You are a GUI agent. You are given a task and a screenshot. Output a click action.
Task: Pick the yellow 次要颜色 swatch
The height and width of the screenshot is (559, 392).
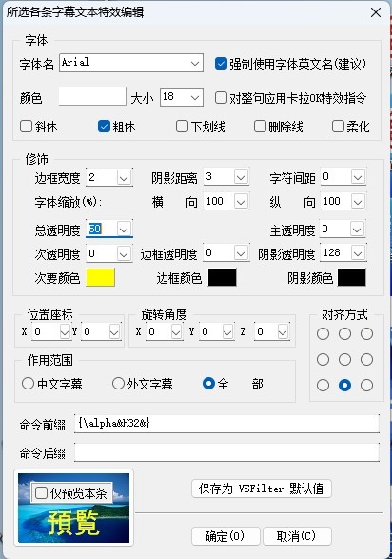[x=101, y=277]
